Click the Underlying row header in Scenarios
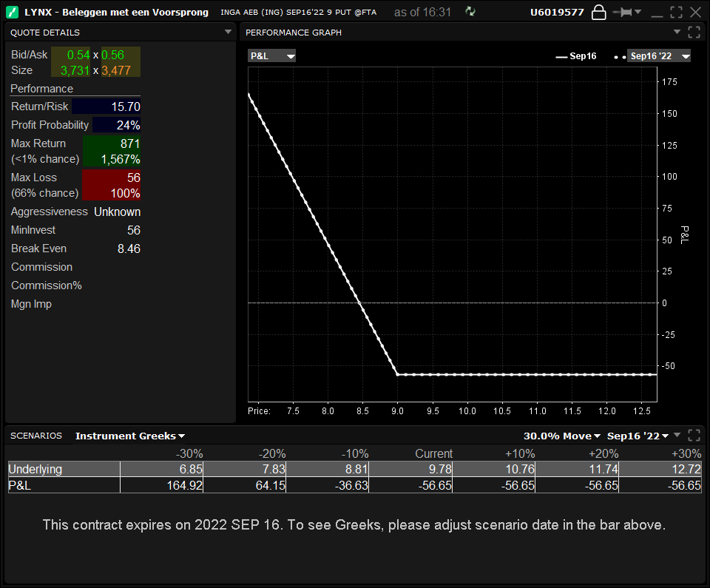The height and width of the screenshot is (588, 710). (x=64, y=469)
